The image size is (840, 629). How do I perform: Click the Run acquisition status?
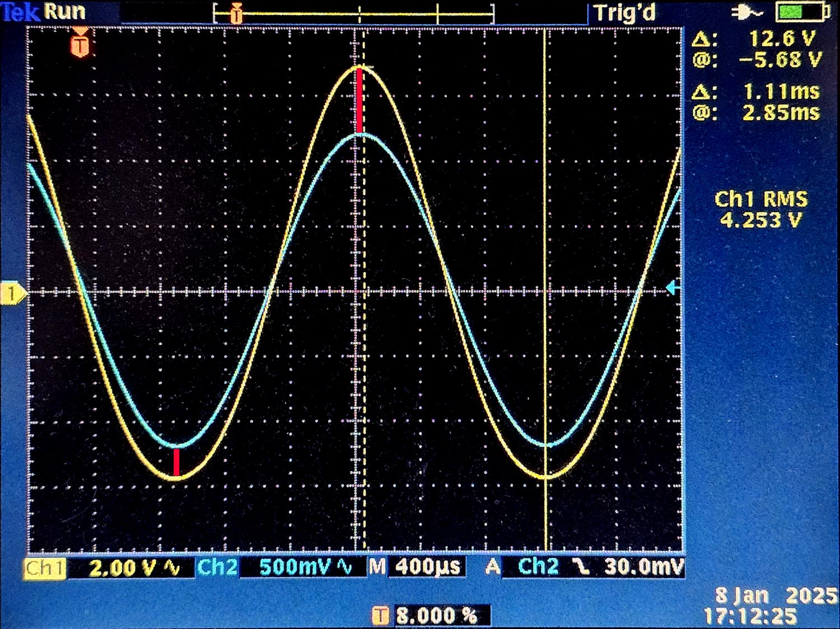(64, 11)
